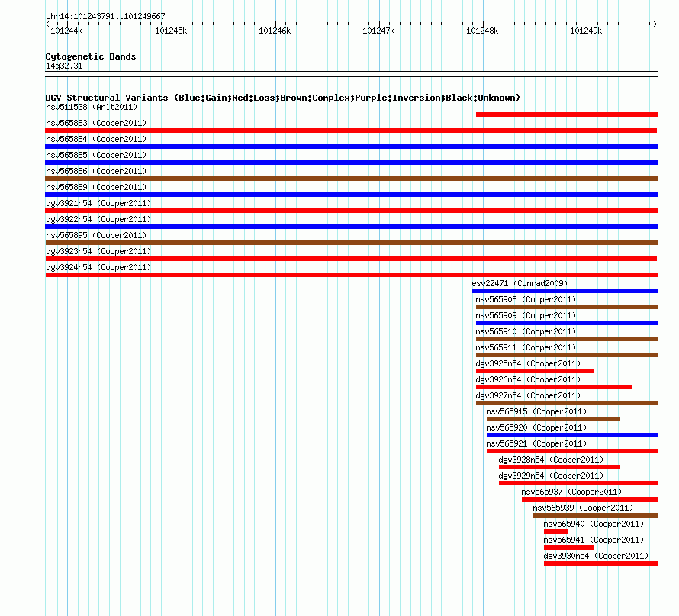Open the dgv3923n54 (Cooper2011) label
Screen dimensions: 679x616
tap(98, 251)
